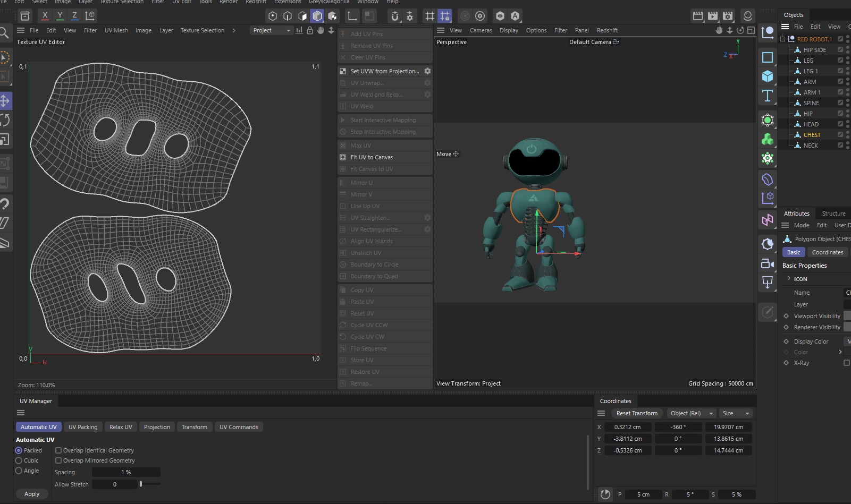Show more UV editor menus via chevron
This screenshot has width=851, height=504.
click(x=233, y=30)
